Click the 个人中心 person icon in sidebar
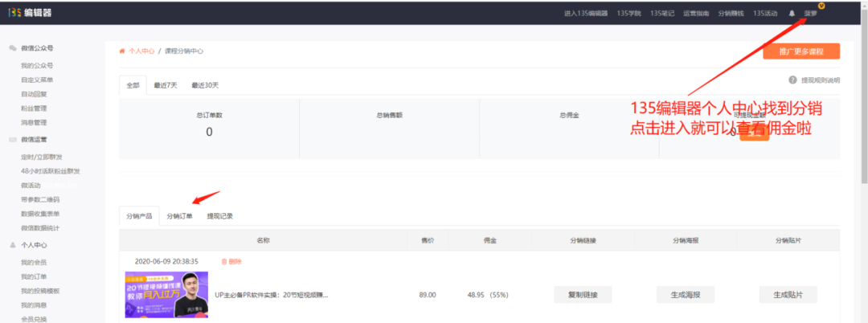The height and width of the screenshot is (323, 868). point(13,244)
